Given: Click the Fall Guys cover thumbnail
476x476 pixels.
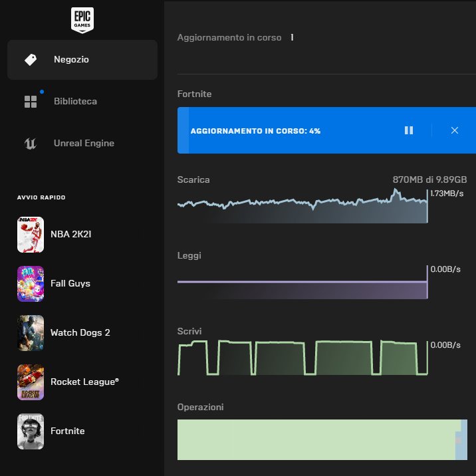Looking at the screenshot, I should click(31, 284).
